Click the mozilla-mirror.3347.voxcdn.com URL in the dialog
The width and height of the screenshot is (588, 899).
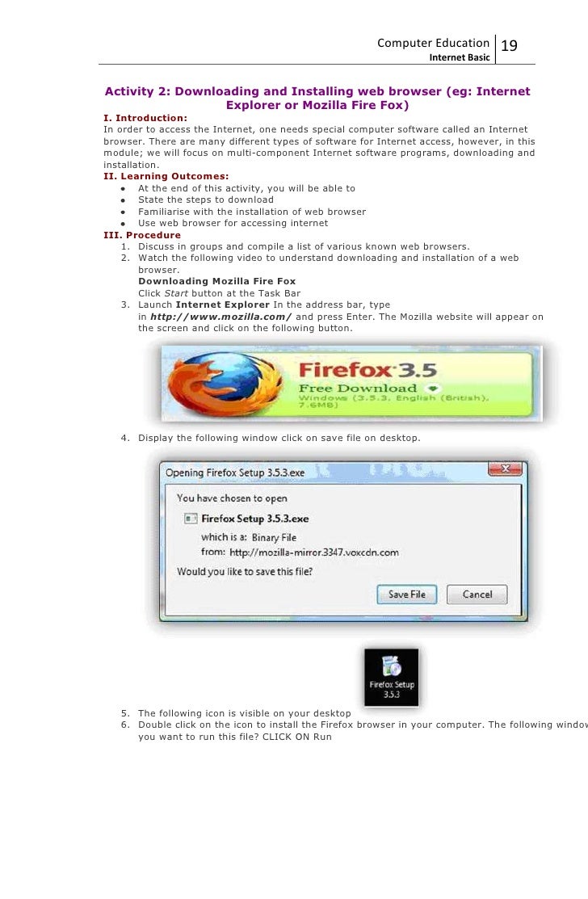(x=314, y=552)
